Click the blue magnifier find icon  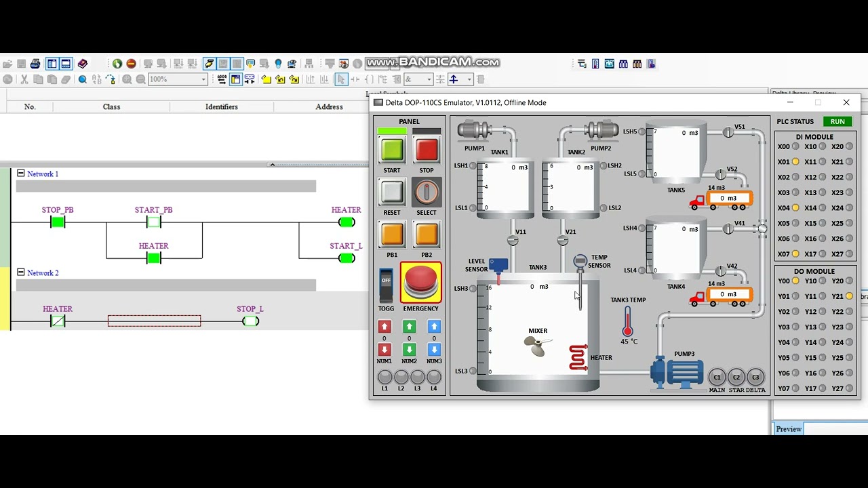[x=83, y=79]
